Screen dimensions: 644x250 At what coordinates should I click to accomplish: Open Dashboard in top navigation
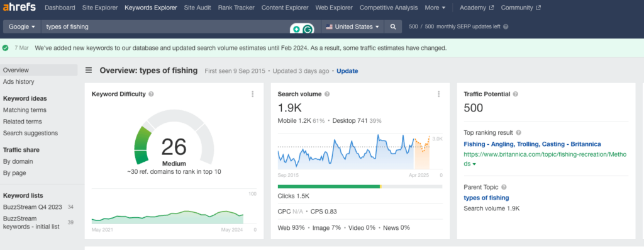pos(60,8)
